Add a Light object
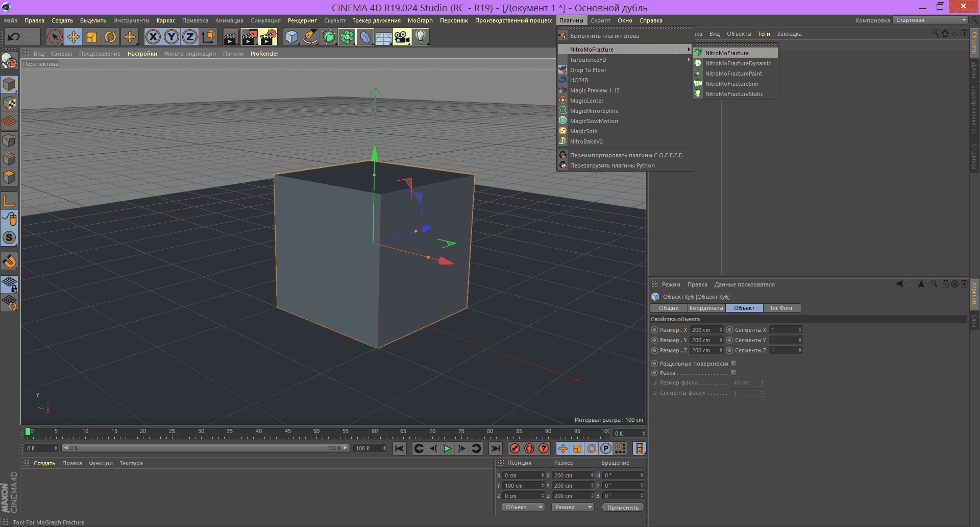The image size is (980, 527). [x=420, y=37]
